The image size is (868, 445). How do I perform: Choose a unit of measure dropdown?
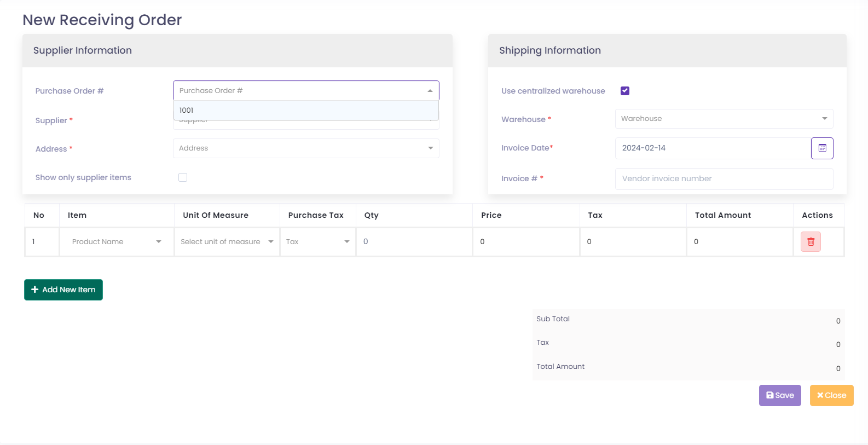point(227,242)
